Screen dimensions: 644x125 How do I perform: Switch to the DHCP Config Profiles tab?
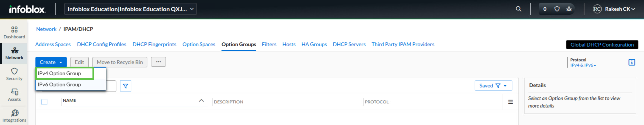(101, 44)
